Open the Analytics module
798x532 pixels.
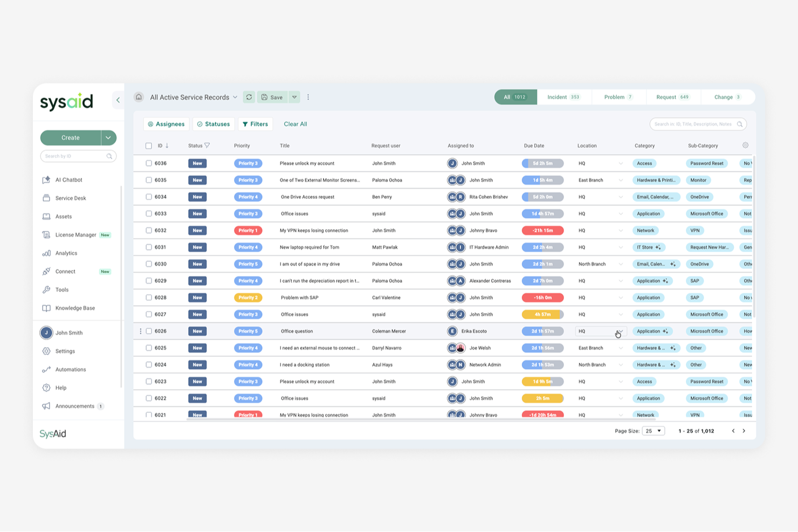(66, 253)
